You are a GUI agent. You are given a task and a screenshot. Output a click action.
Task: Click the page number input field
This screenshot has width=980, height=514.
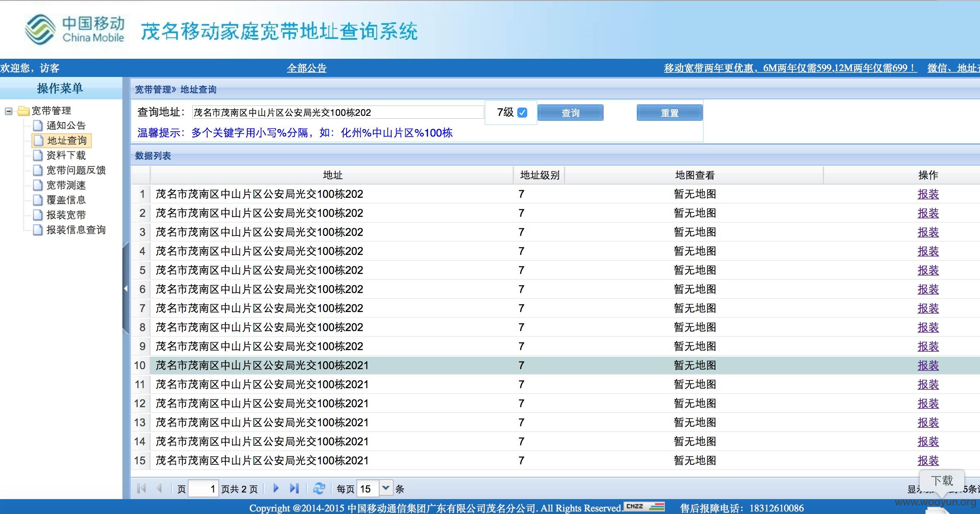(x=203, y=489)
